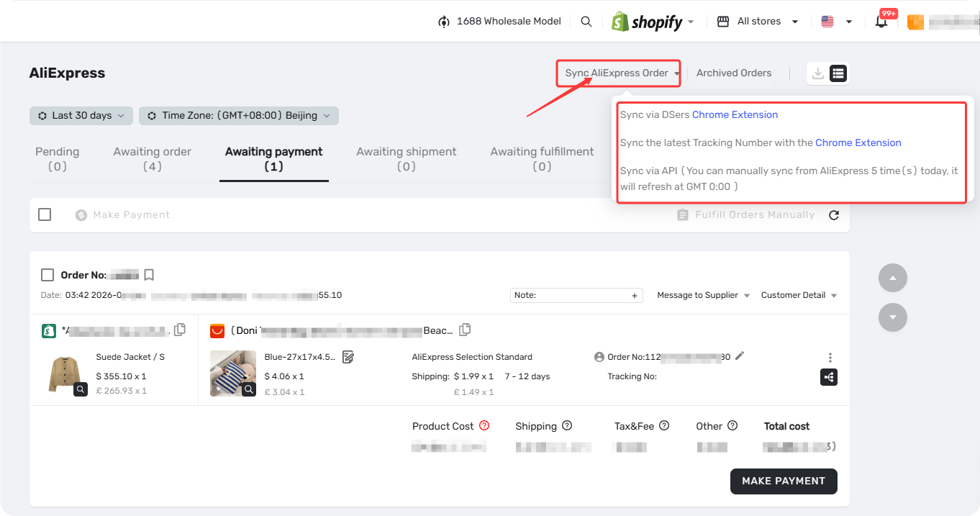Zoom the striped bag image magnifier
Image resolution: width=980 pixels, height=516 pixels.
(x=249, y=389)
